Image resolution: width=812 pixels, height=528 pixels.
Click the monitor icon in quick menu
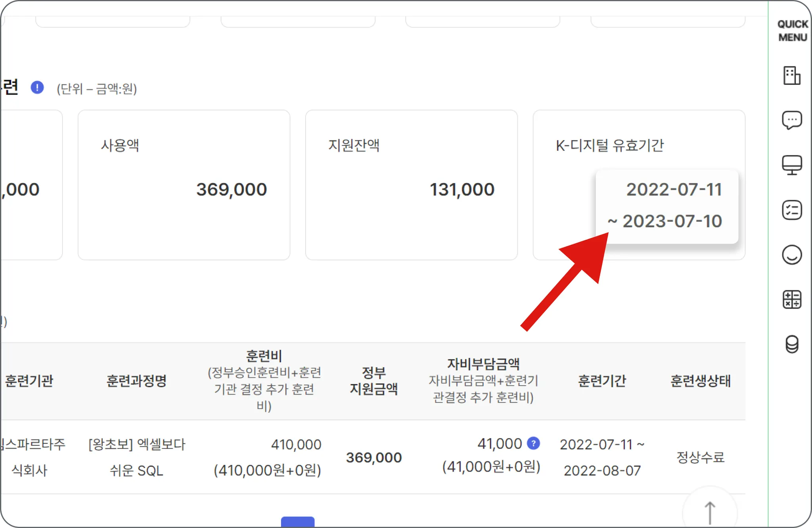click(792, 165)
